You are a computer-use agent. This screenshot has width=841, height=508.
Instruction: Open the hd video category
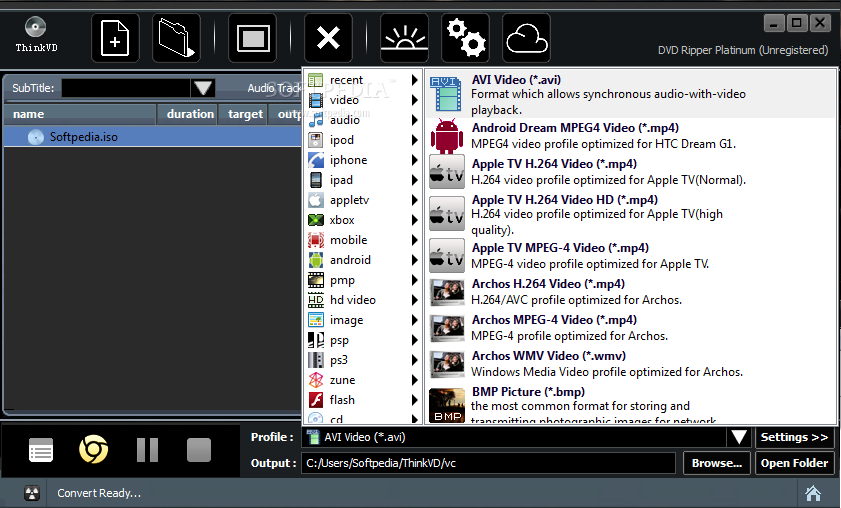tap(363, 300)
